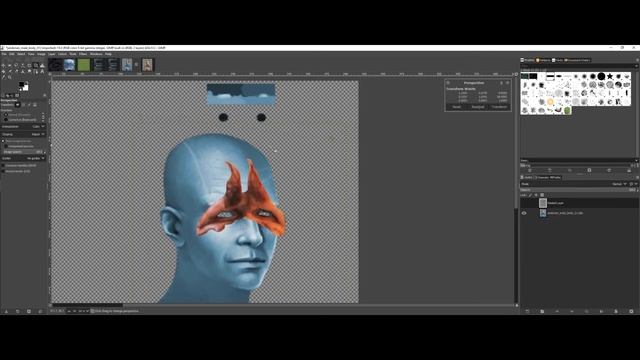Switch to the Channels tab
640x360 pixels.
(542, 178)
